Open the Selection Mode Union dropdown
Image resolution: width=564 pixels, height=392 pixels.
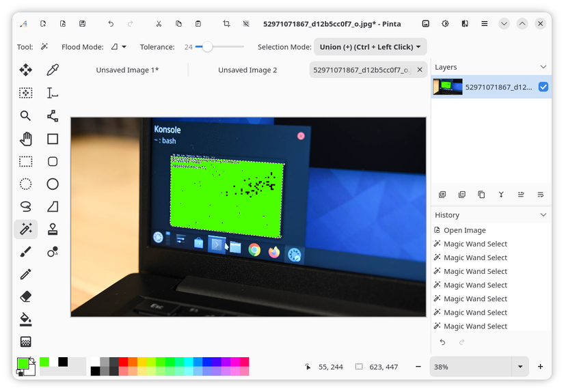pyautogui.click(x=370, y=46)
